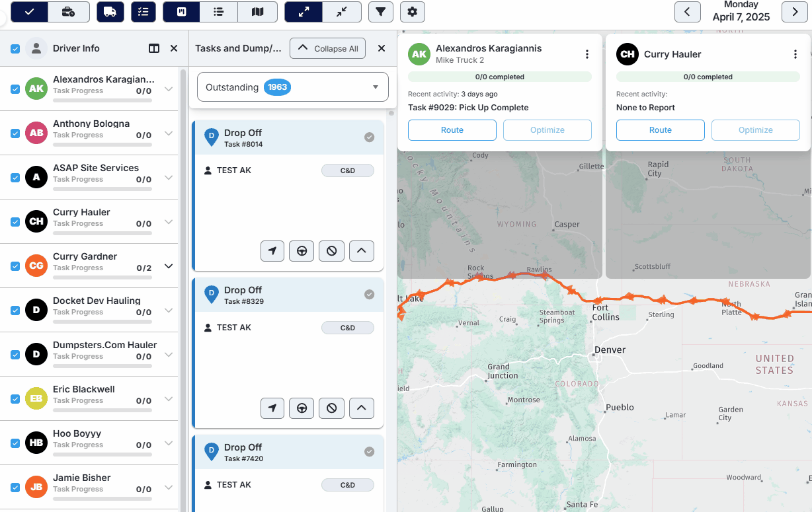Click C&D tag on Task #8329
The width and height of the screenshot is (812, 512).
[348, 328]
